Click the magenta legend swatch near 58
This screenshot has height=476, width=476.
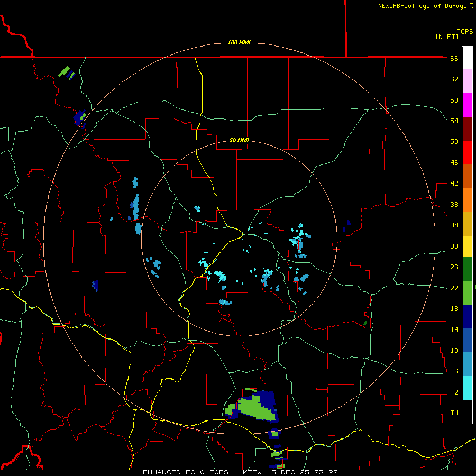pos(467,105)
